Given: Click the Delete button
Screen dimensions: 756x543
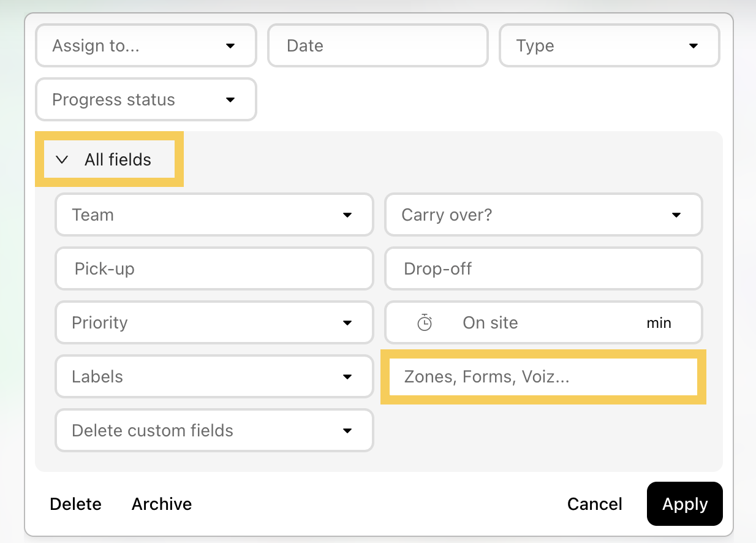Looking at the screenshot, I should [x=75, y=504].
